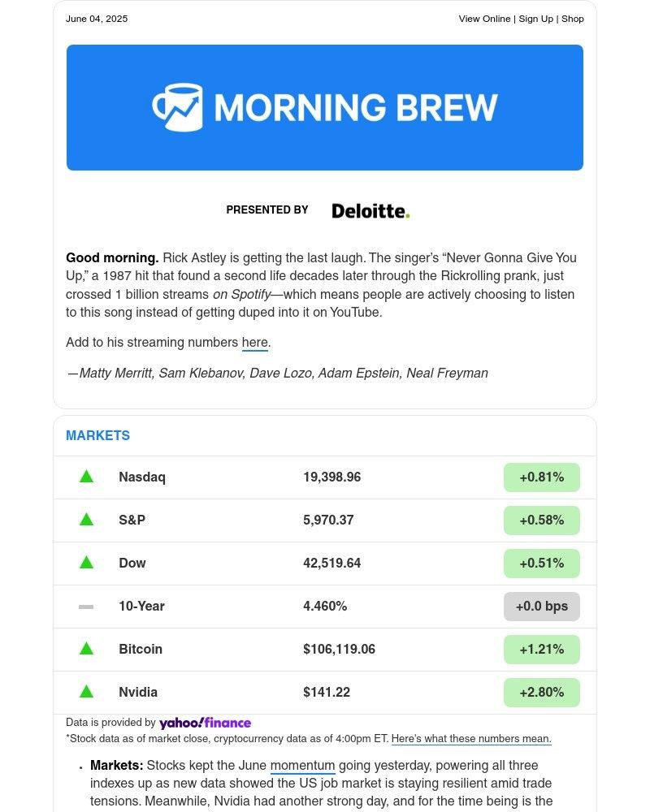650x812 pixels.
Task: Click the Nvidia +2.80% change badge
Action: point(542,692)
